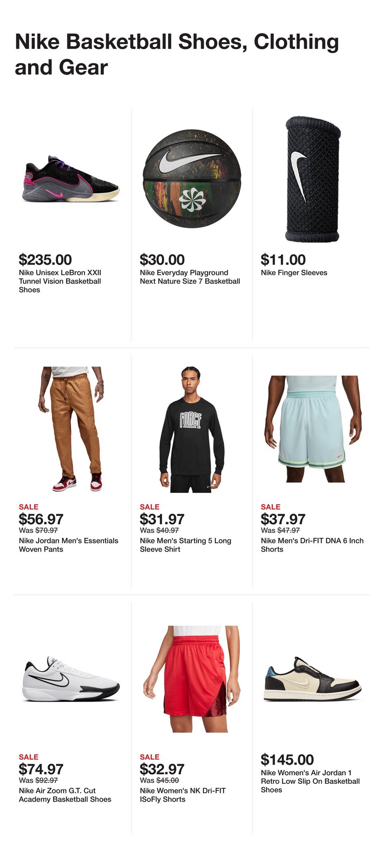Open the Jordan Essentials Woven Pants photo
The width and height of the screenshot is (384, 868).
[71, 429]
